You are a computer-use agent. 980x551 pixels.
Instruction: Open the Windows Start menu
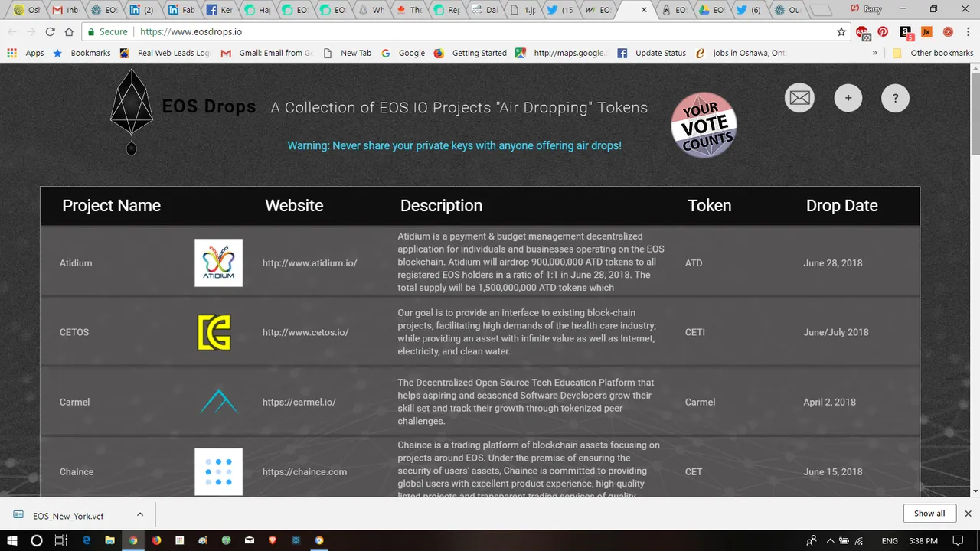[12, 540]
